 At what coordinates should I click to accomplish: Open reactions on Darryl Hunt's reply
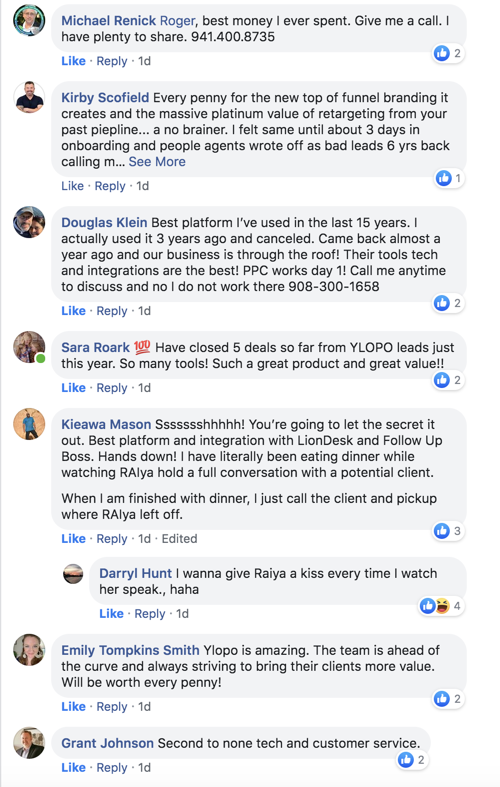(441, 606)
